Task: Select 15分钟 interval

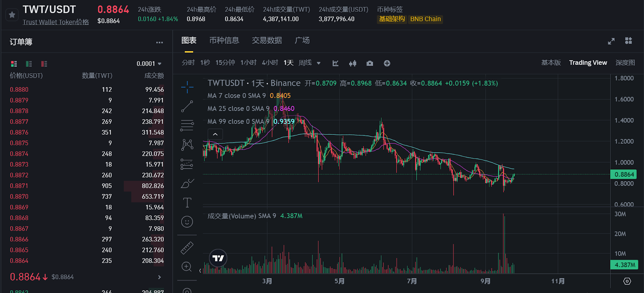Action: tap(225, 63)
